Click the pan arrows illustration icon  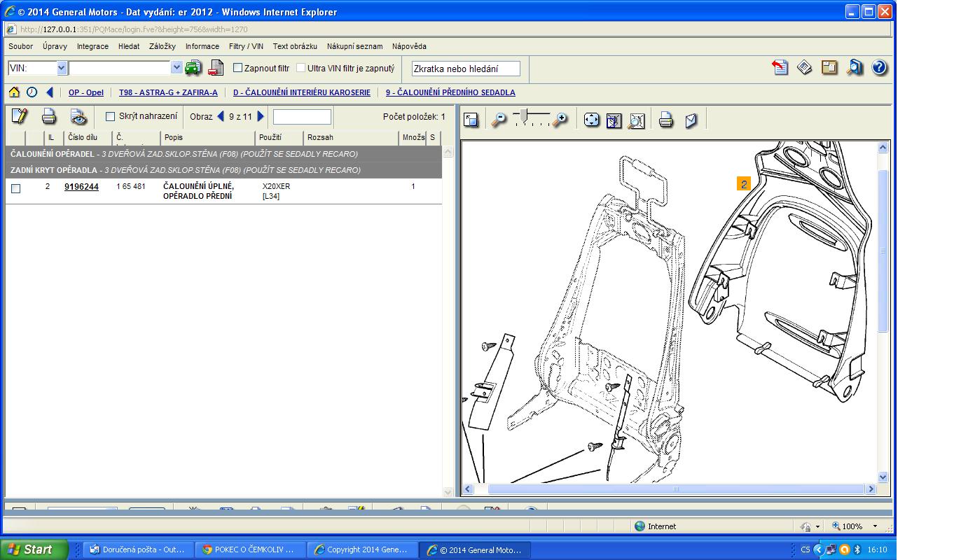(592, 120)
